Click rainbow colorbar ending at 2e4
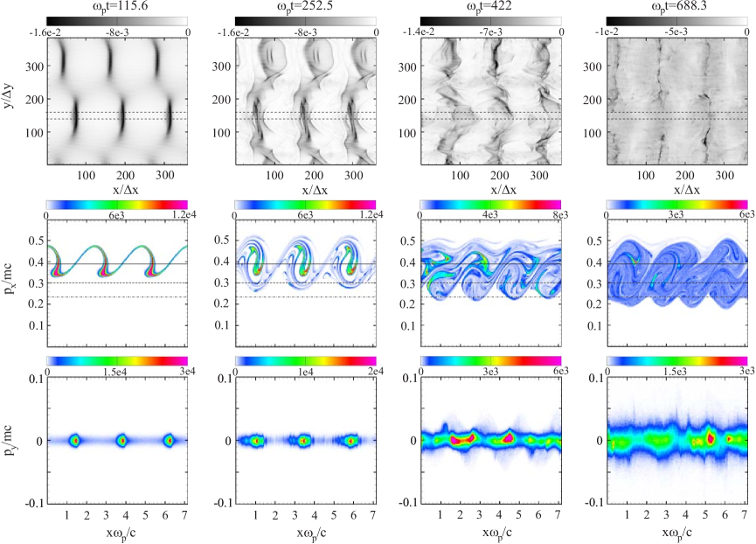Viewport: 756px width, 544px height. click(x=306, y=361)
